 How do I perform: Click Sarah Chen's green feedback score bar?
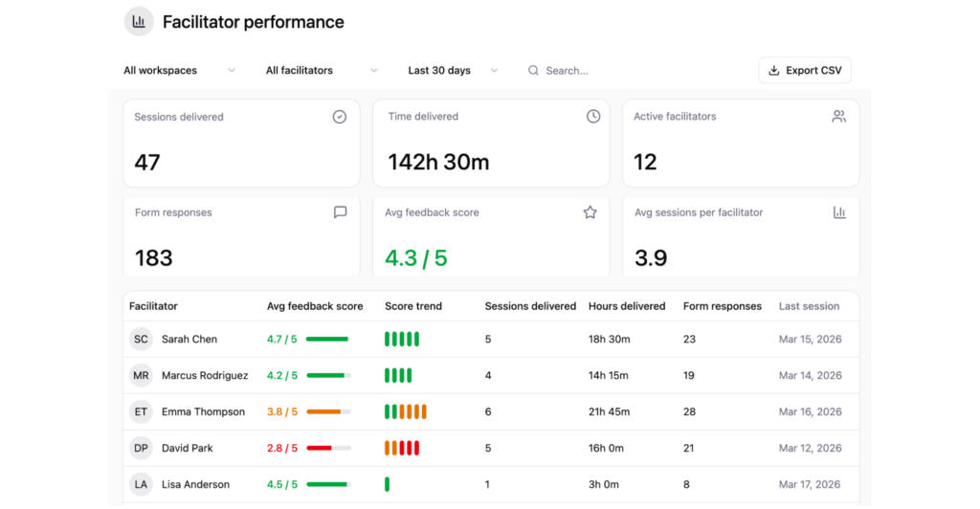click(x=327, y=340)
